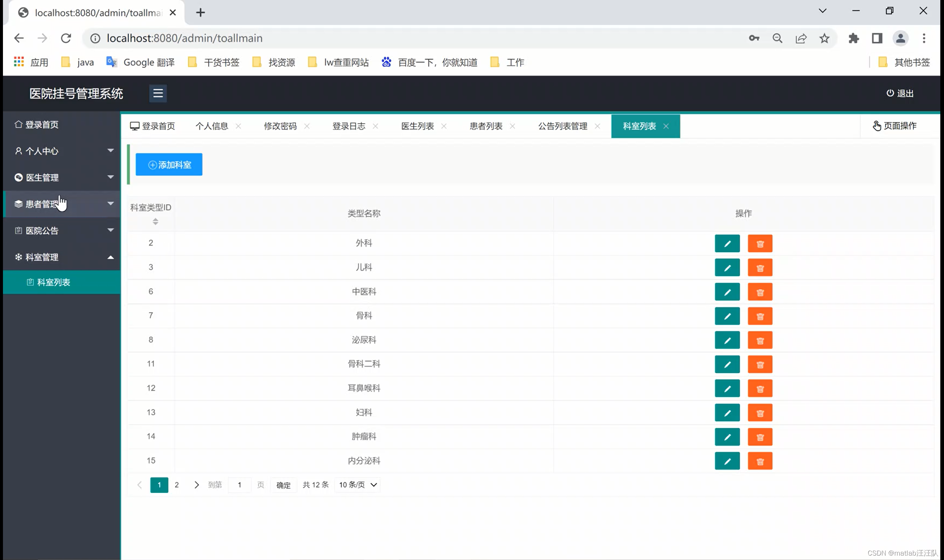Image resolution: width=944 pixels, height=560 pixels.
Task: Switch to the 患者列表 tab
Action: (x=486, y=126)
